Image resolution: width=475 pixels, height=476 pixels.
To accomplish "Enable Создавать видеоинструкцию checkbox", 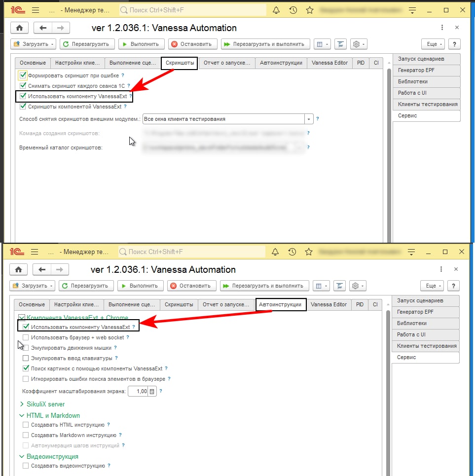I will point(26,466).
